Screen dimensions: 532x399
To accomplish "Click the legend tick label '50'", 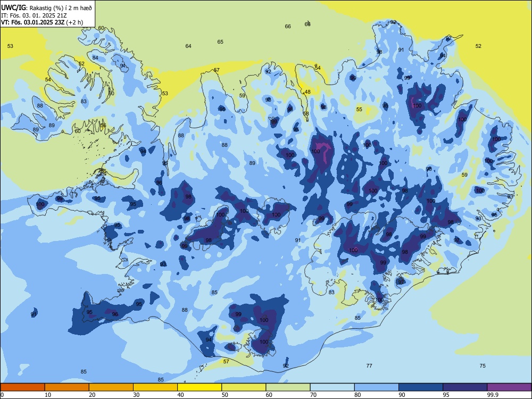I will pos(225,395).
